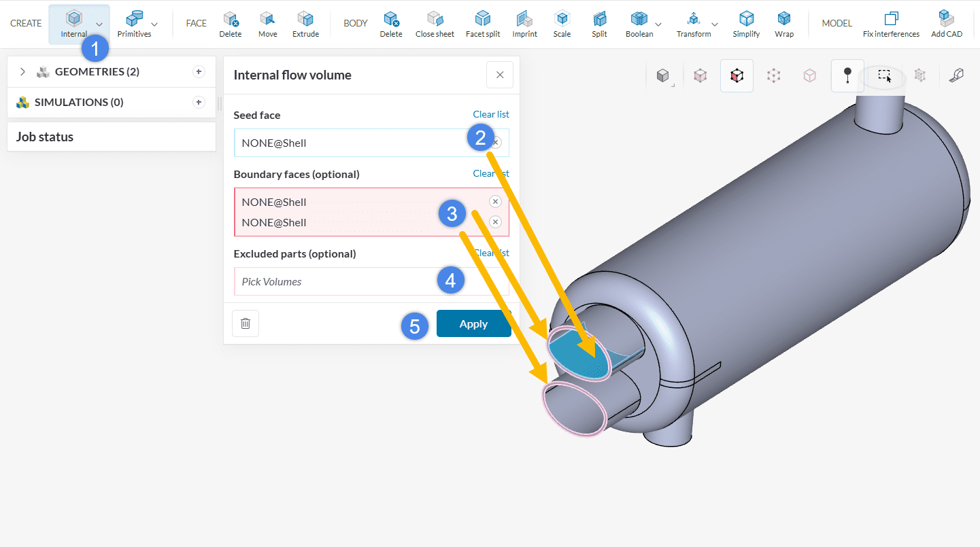Select the Facet split tool
The image size is (980, 547).
(483, 24)
